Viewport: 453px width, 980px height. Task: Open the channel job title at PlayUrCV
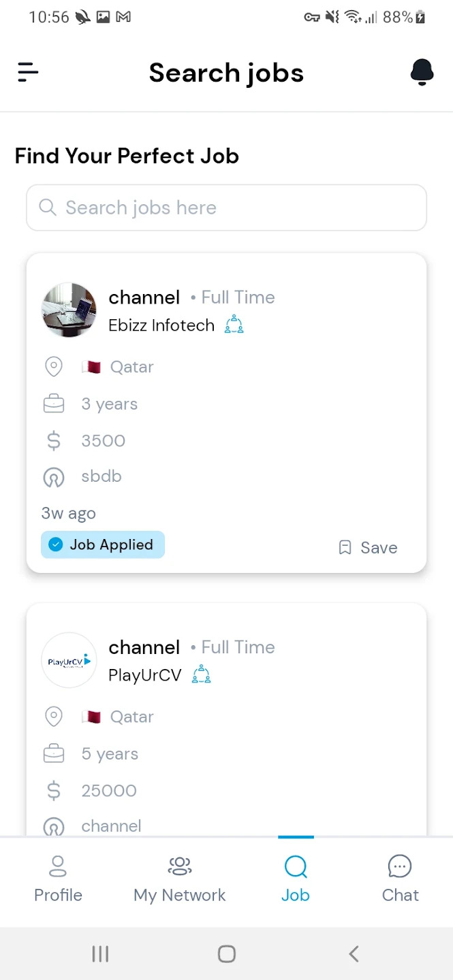pyautogui.click(x=144, y=647)
